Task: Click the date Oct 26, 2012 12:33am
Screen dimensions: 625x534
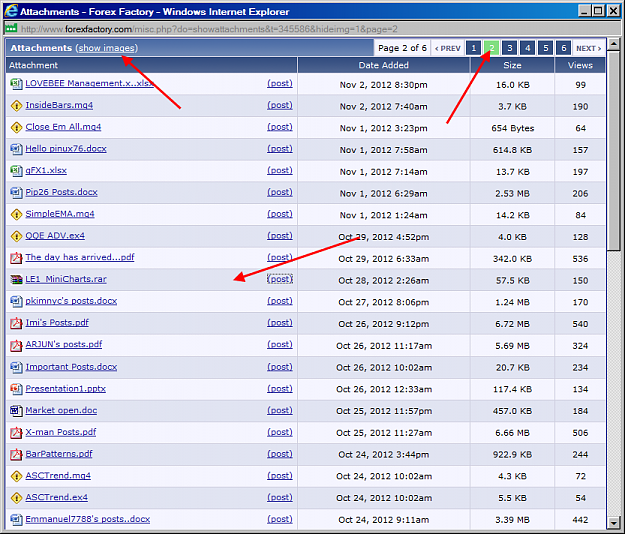Action: pyautogui.click(x=383, y=389)
